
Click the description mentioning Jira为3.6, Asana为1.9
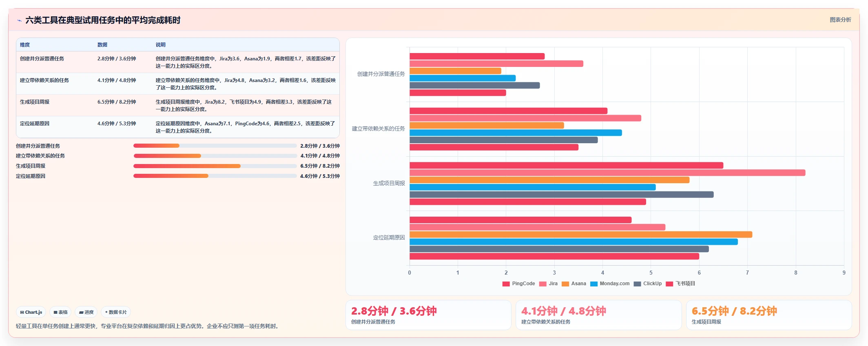coord(246,62)
